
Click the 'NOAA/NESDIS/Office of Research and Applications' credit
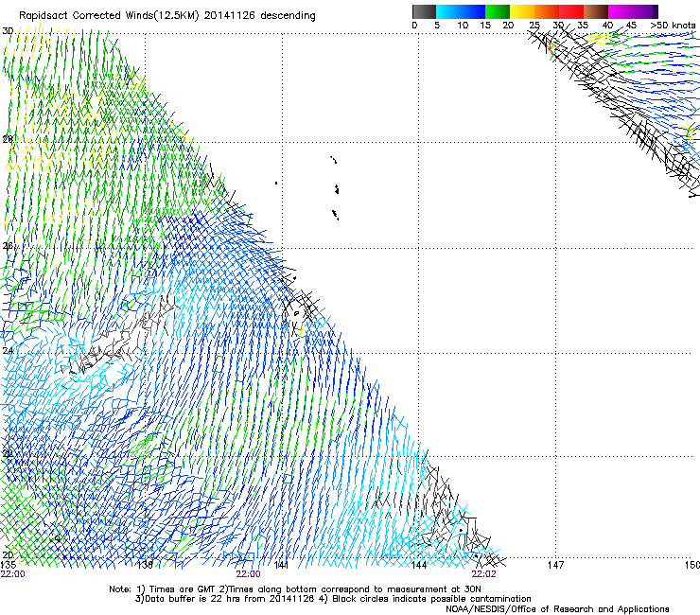coord(557,609)
